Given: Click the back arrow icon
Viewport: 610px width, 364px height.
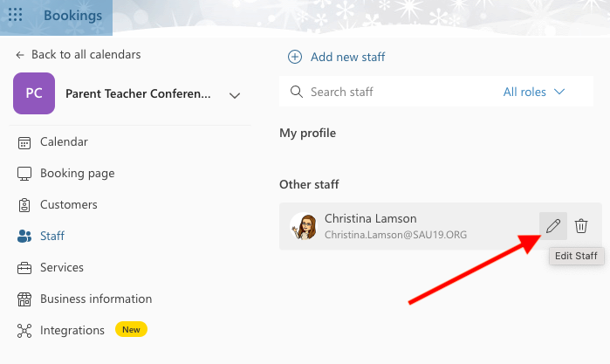Looking at the screenshot, I should click(20, 55).
